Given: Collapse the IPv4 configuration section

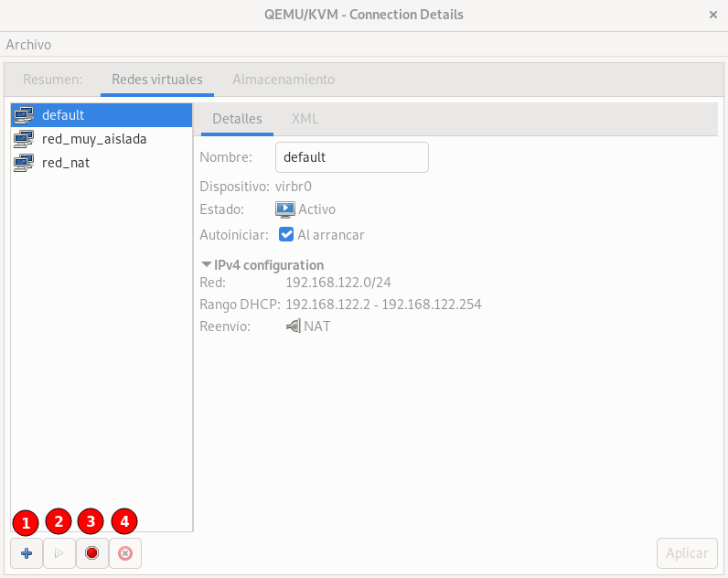Looking at the screenshot, I should coord(206,264).
